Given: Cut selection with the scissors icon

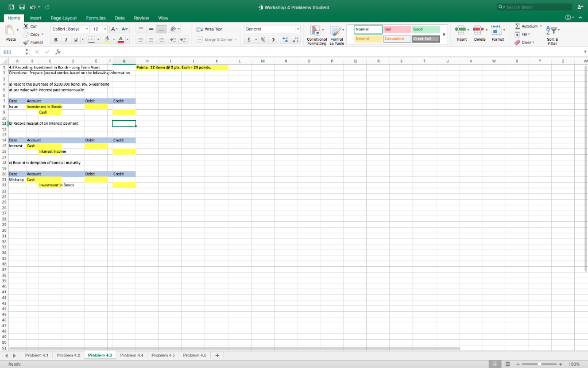Looking at the screenshot, I should point(26,26).
